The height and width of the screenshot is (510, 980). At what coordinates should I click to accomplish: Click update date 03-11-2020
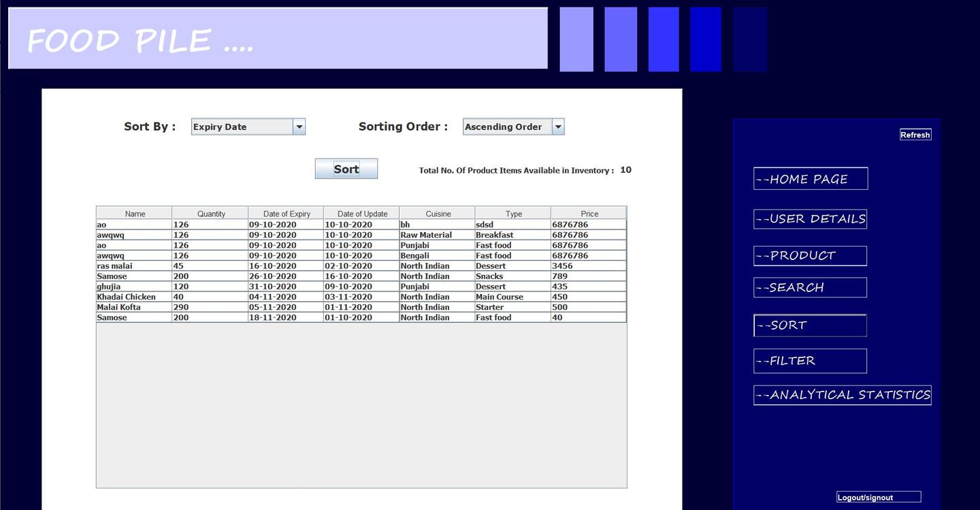pyautogui.click(x=361, y=296)
